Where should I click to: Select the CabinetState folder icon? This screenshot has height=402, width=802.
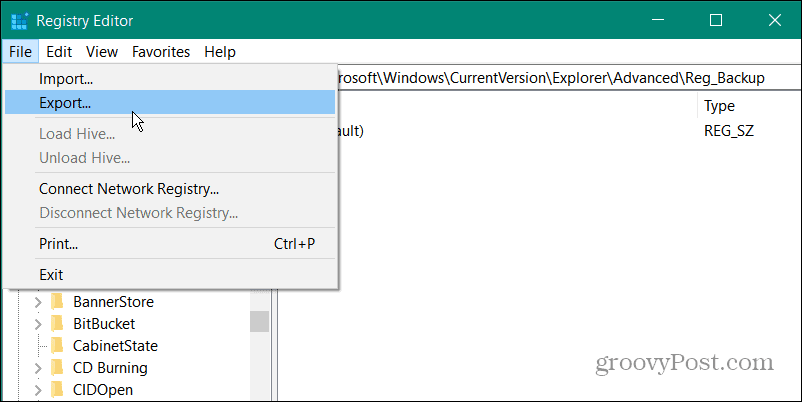pos(57,346)
